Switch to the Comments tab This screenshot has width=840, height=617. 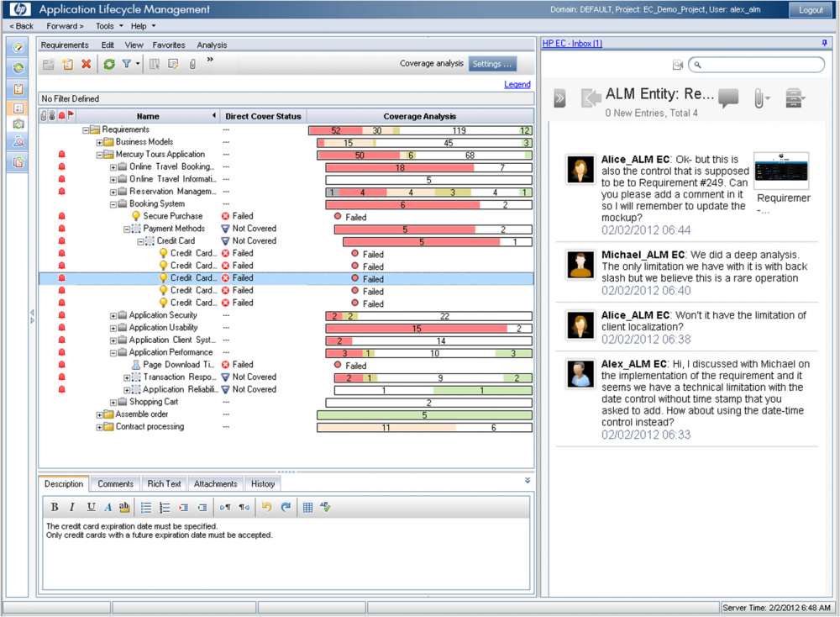click(x=115, y=483)
